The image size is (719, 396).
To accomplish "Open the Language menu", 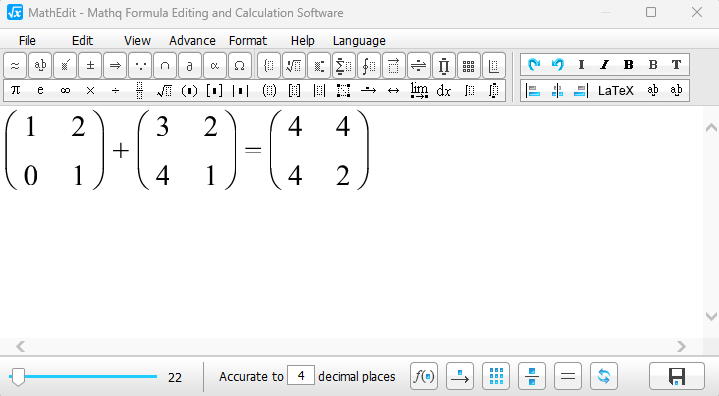I will 359,40.
